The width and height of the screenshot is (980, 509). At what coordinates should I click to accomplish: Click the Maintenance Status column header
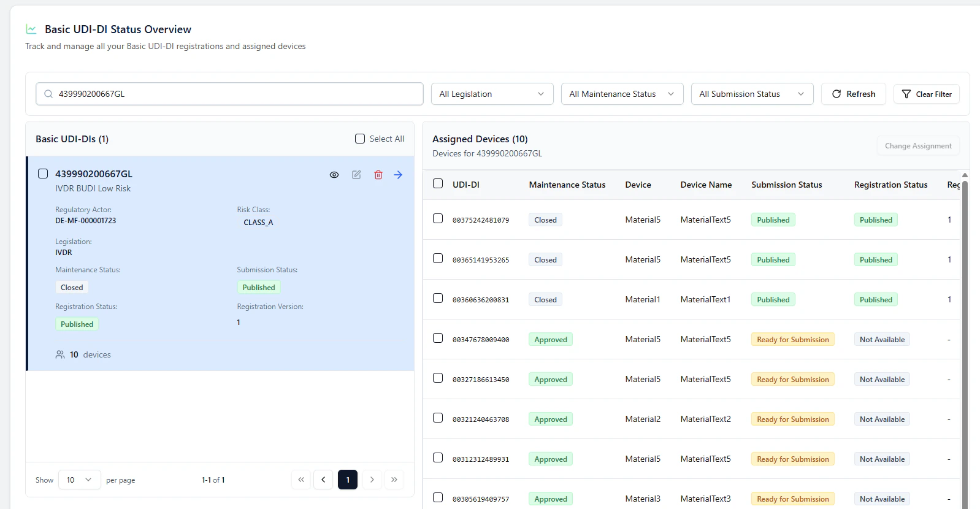(567, 185)
